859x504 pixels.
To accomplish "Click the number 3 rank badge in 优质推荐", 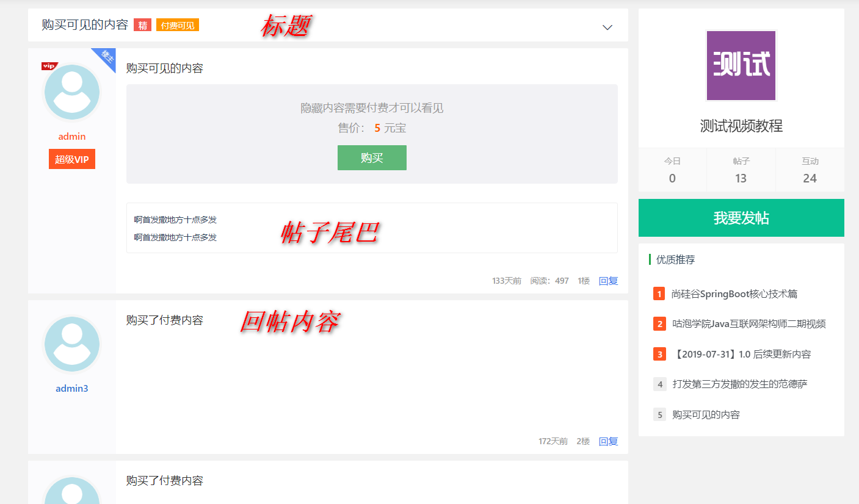I will click(x=659, y=354).
